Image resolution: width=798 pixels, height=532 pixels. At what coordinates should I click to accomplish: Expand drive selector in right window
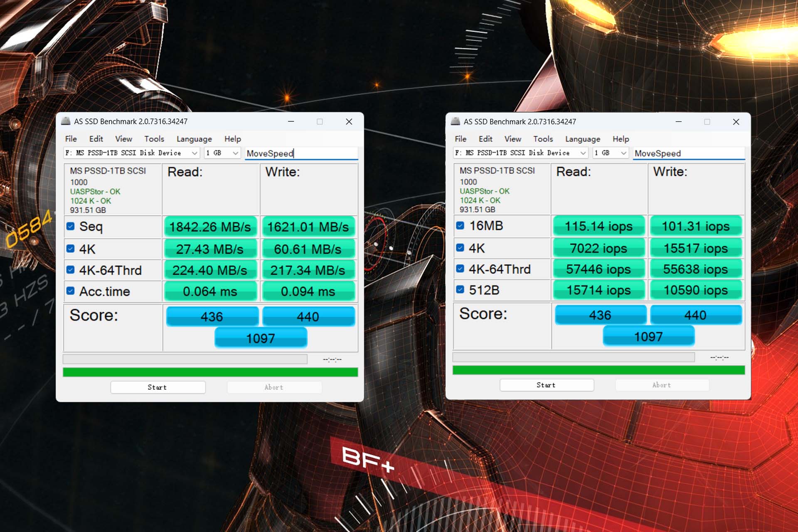[x=583, y=153]
